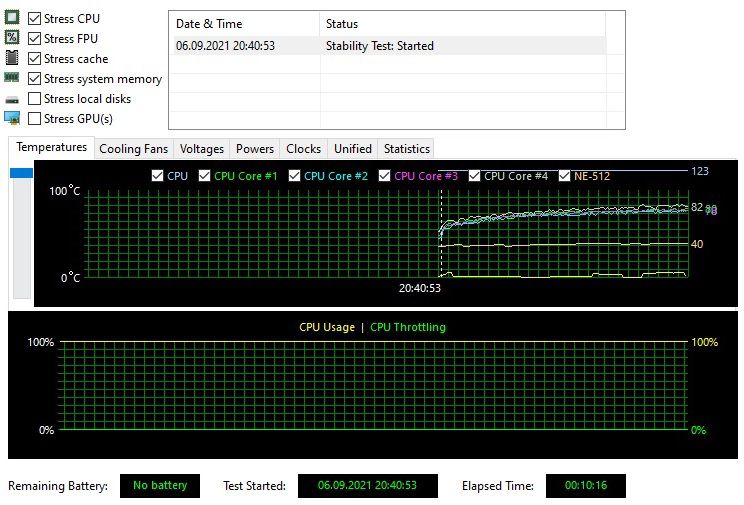The image size is (744, 505).
Task: Click the green chip icon beside Stress CPU
Action: pyautogui.click(x=12, y=18)
